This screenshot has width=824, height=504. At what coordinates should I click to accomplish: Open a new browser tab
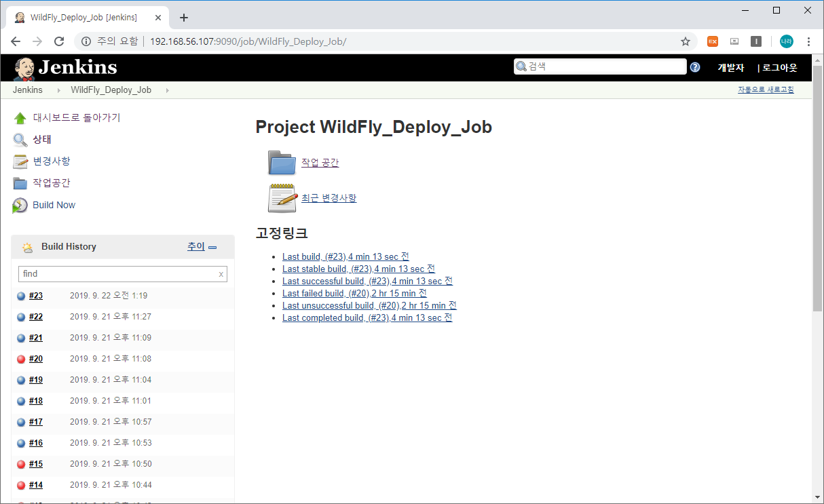click(183, 18)
